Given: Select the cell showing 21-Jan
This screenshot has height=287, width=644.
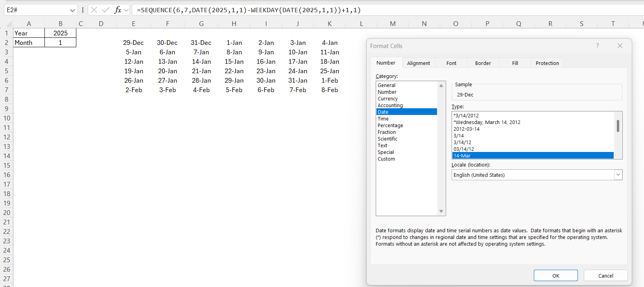Looking at the screenshot, I should pyautogui.click(x=201, y=71).
